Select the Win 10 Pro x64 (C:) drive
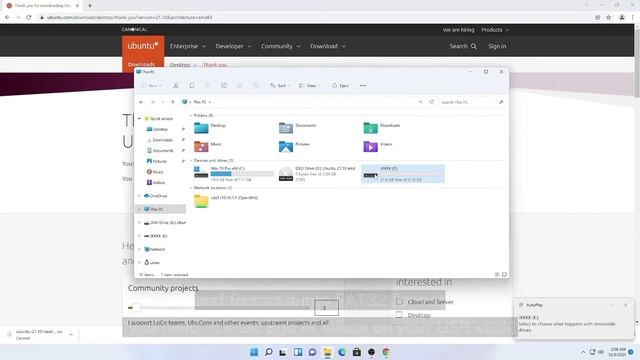Screen dimensions: 640x360 [234, 173]
